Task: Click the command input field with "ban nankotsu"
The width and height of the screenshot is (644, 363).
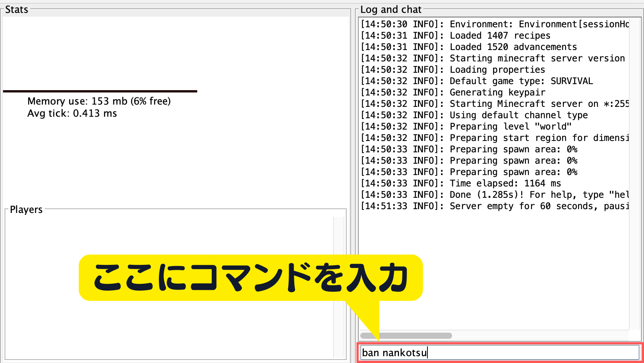Action: 499,353
